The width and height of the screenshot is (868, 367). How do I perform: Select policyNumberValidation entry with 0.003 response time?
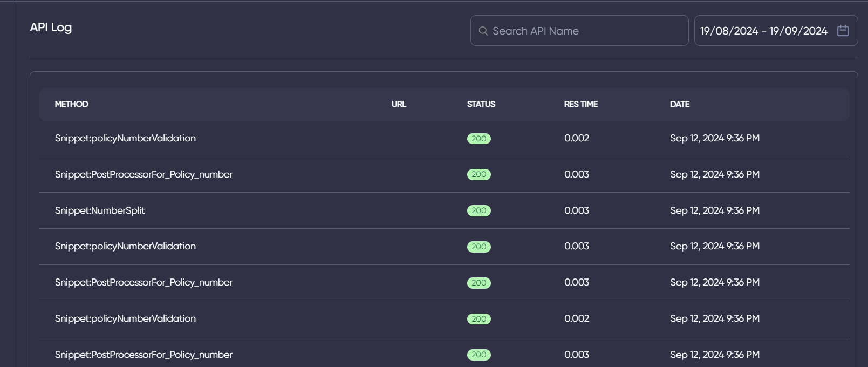444,247
